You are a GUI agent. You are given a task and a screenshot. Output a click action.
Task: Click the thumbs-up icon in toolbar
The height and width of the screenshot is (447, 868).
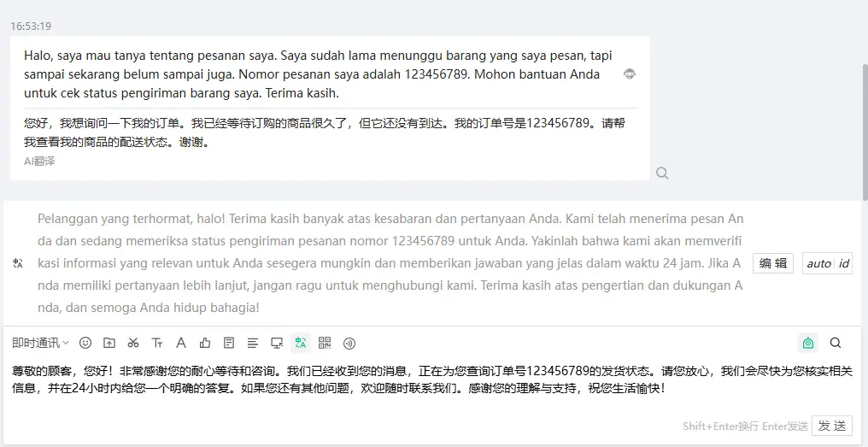coord(205,343)
